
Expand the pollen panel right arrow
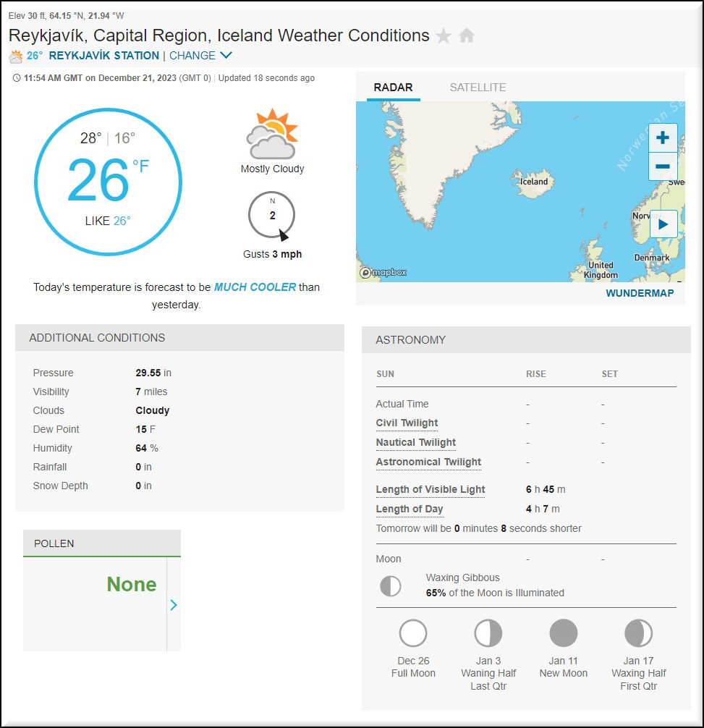point(174,605)
